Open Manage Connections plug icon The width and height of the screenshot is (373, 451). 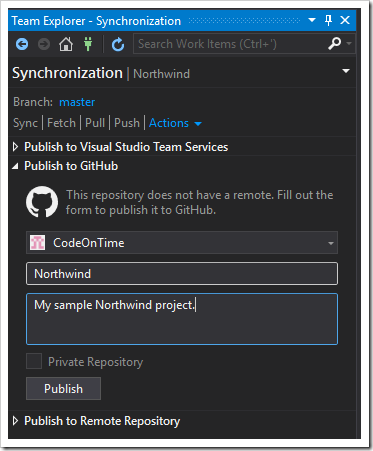pyautogui.click(x=88, y=44)
